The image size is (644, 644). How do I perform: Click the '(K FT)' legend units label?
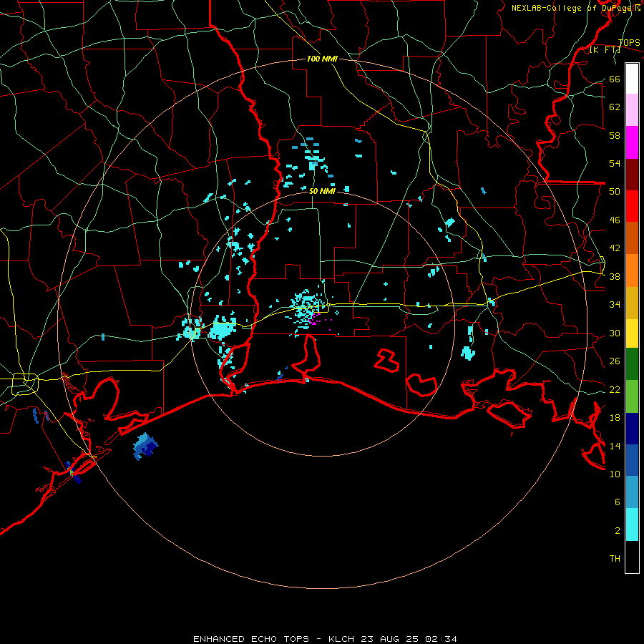point(605,50)
